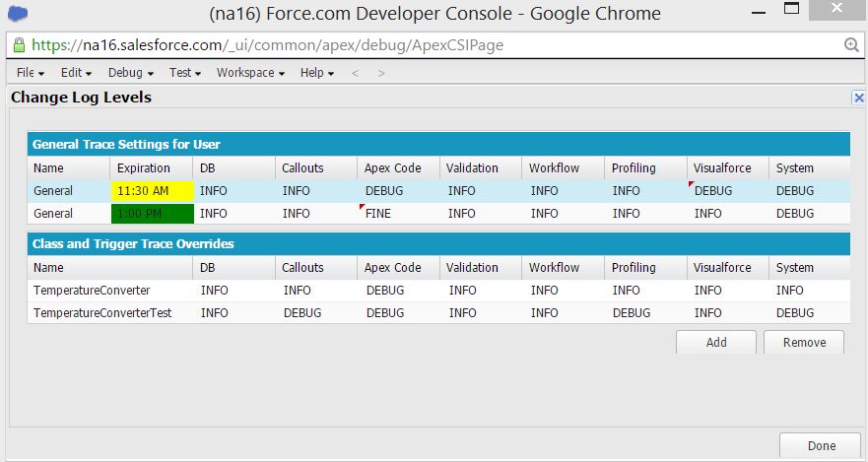Go back with the left arrow

355,73
